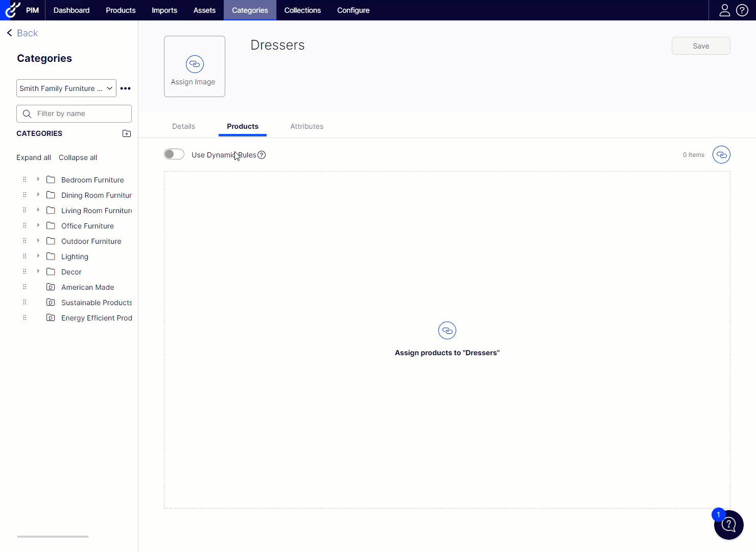Viewport: 756px width, 552px height.
Task: Click the collection icon next to Sustainable Products
Action: 51,302
